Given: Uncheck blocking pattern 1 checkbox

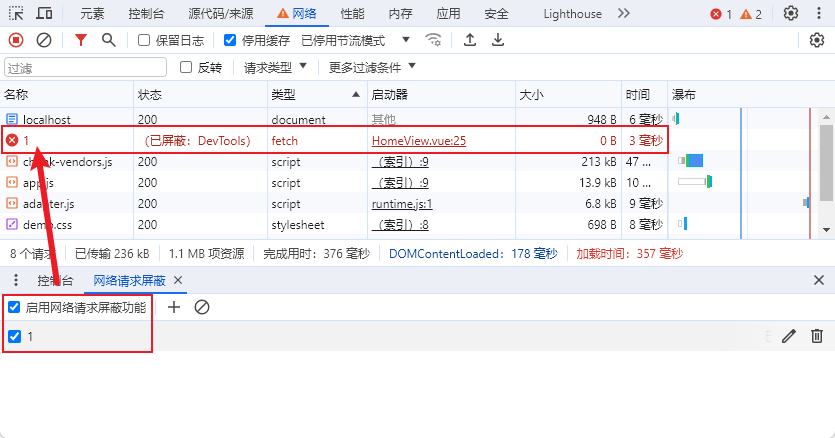Looking at the screenshot, I should pyautogui.click(x=14, y=337).
